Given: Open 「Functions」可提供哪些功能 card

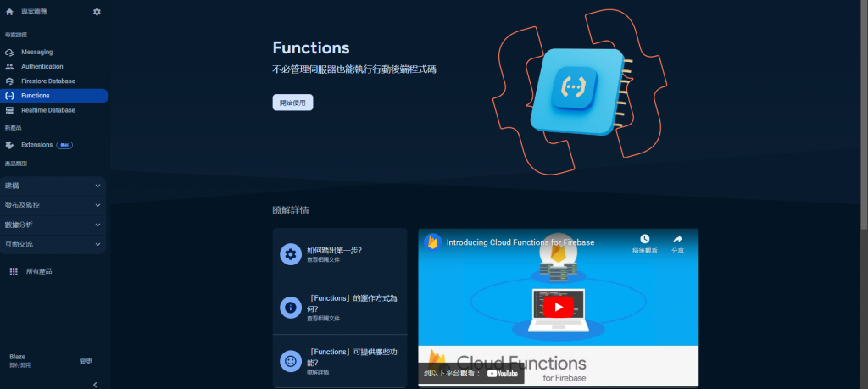Looking at the screenshot, I should click(340, 361).
